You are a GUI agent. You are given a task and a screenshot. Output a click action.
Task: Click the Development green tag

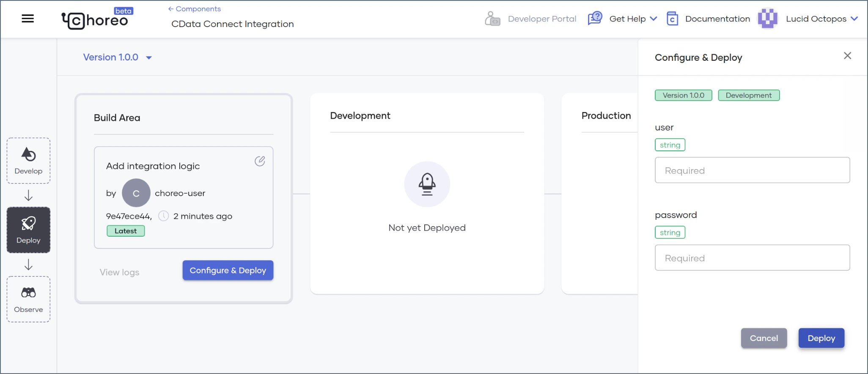(749, 95)
